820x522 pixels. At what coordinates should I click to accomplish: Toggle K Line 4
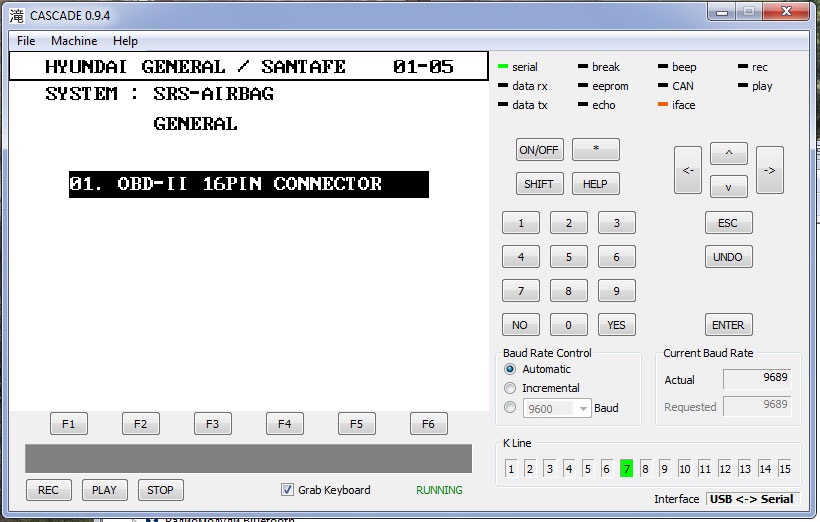pos(569,469)
